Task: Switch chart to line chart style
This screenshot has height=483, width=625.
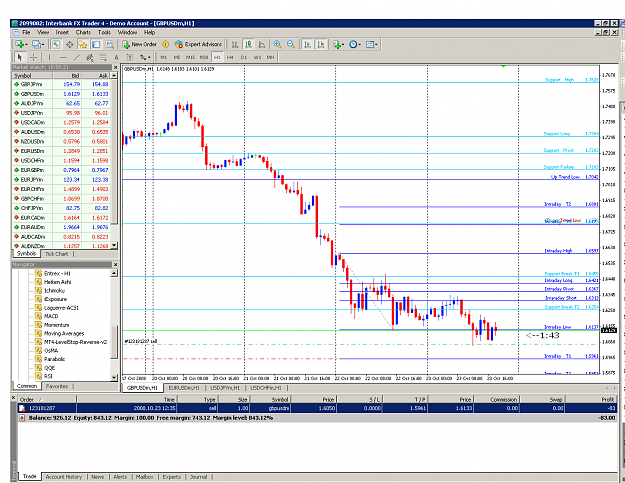Action: point(262,44)
